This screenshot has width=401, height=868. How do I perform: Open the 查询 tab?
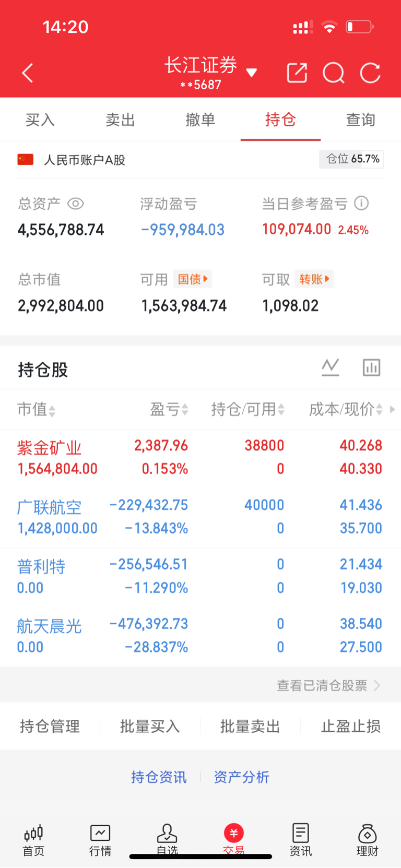[361, 120]
